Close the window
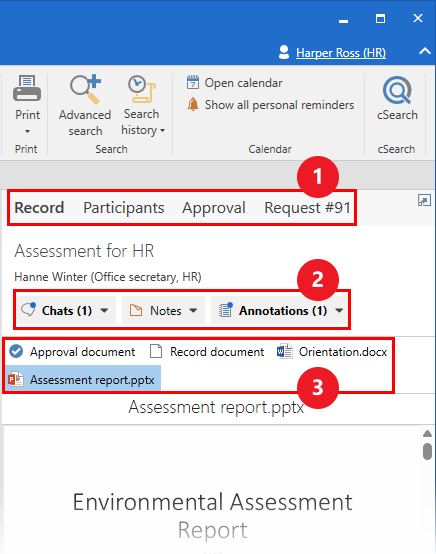 pos(418,18)
